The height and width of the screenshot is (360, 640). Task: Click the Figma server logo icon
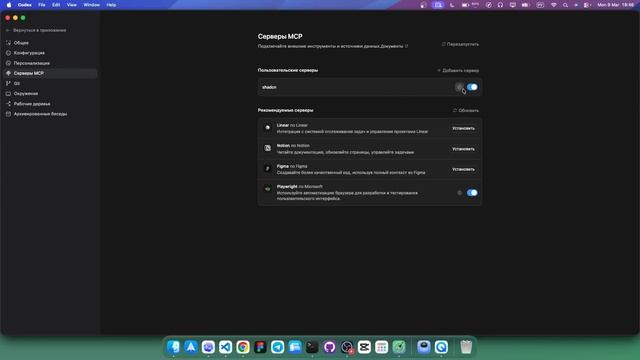point(267,169)
